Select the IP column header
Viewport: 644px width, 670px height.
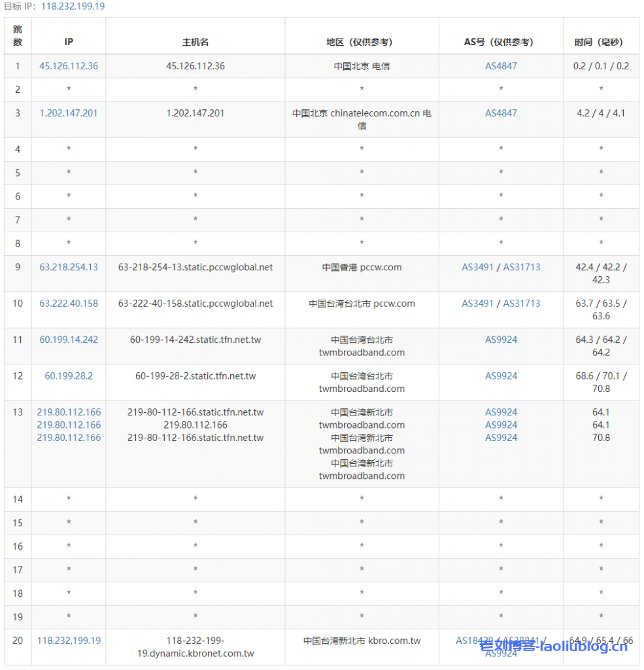click(68, 41)
